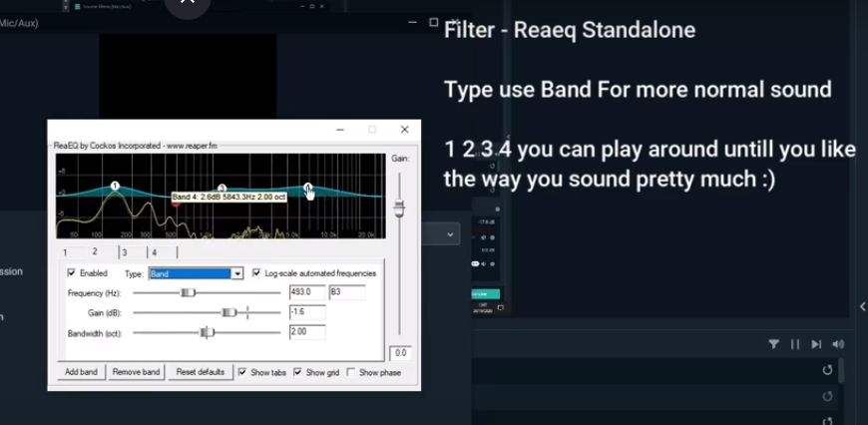Expand the dropdown behind the ReaEQ window
This screenshot has width=868, height=425.
tap(451, 234)
